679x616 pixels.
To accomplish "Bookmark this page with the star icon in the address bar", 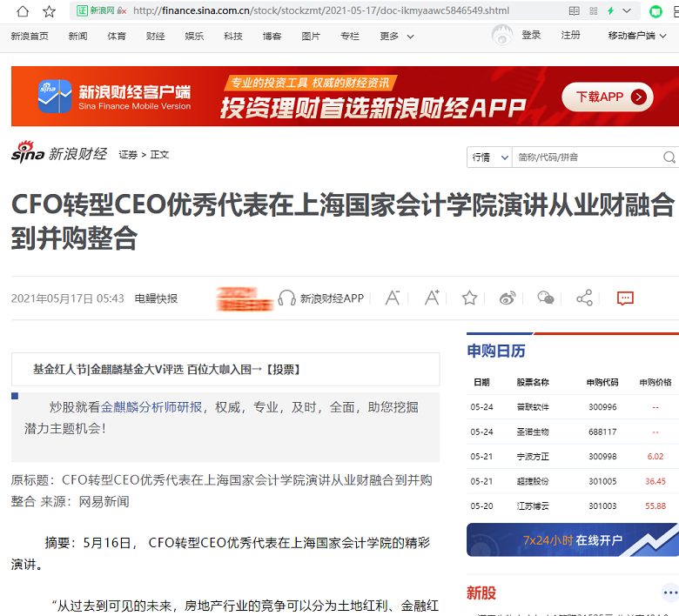I will pos(49,11).
